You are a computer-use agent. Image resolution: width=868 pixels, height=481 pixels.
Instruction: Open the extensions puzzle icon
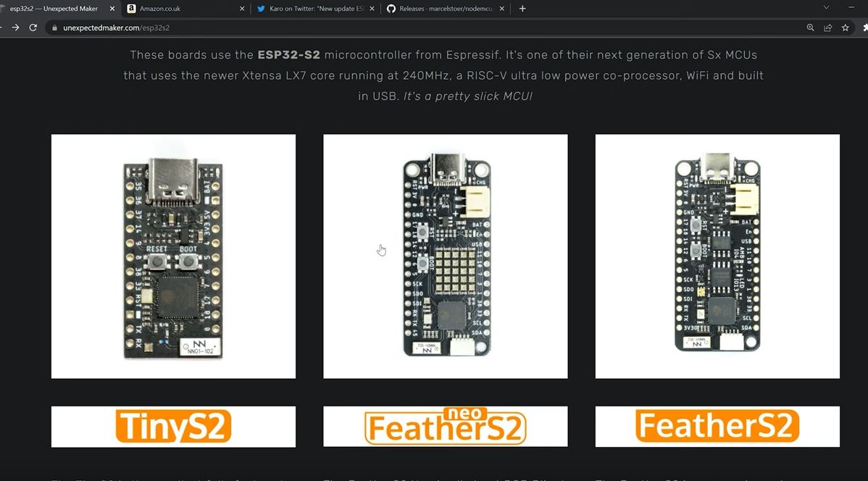pos(864,28)
